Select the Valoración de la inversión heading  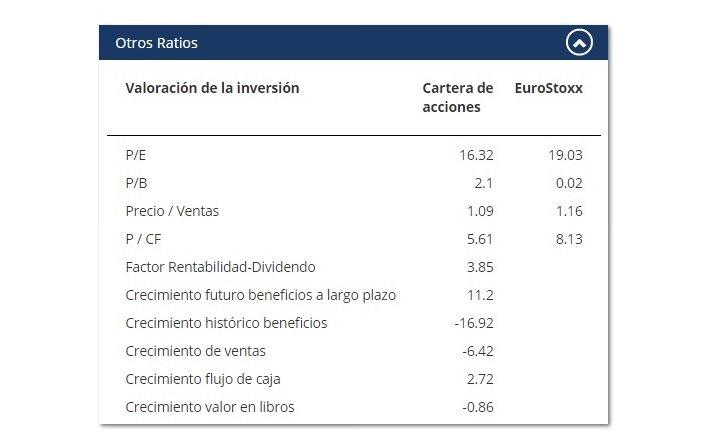coord(212,88)
